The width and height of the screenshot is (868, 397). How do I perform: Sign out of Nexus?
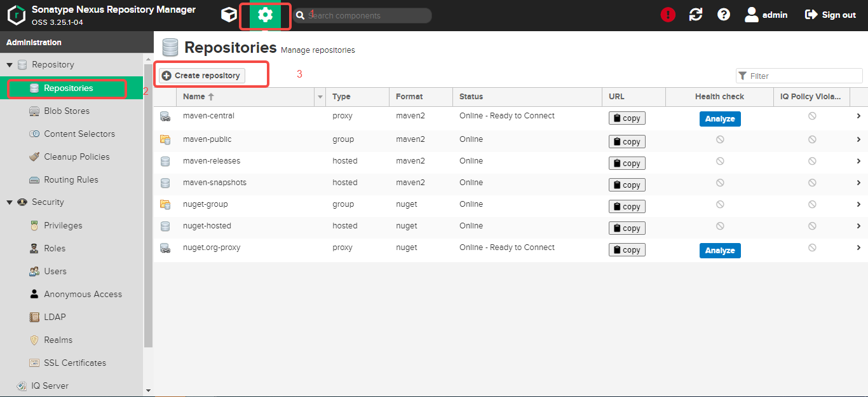[x=830, y=15]
